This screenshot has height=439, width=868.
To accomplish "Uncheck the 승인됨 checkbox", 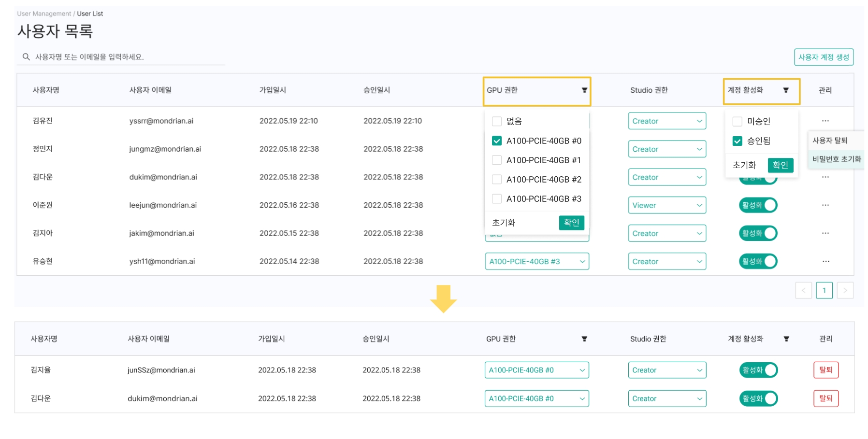I will tap(737, 141).
